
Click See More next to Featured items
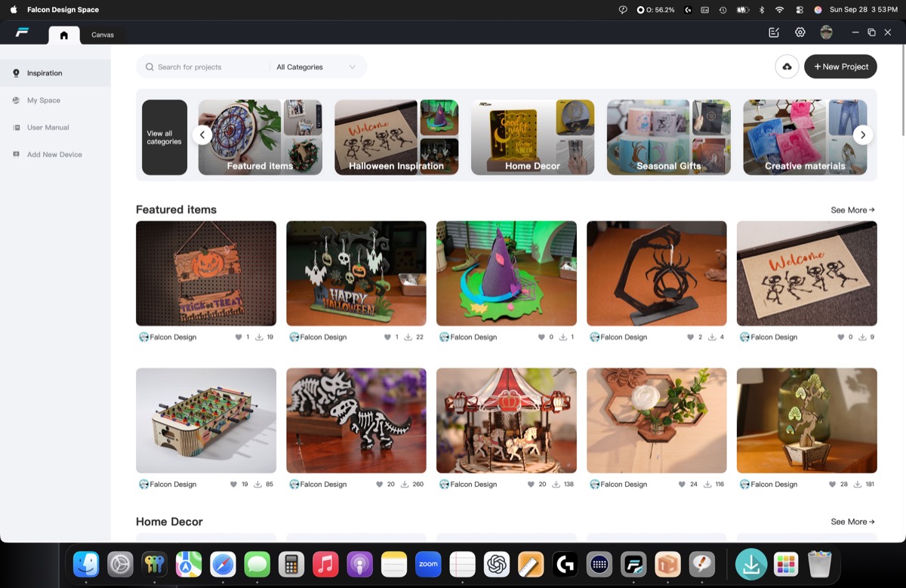pyautogui.click(x=852, y=210)
